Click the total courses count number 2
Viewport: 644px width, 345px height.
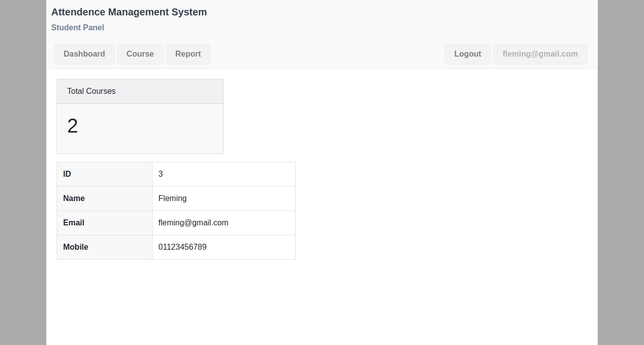coord(73,126)
